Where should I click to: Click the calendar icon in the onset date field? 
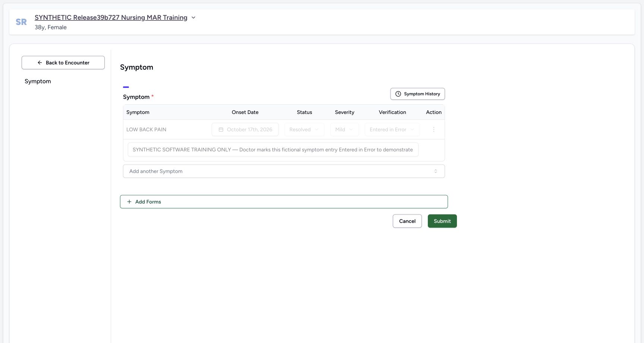[x=221, y=130]
